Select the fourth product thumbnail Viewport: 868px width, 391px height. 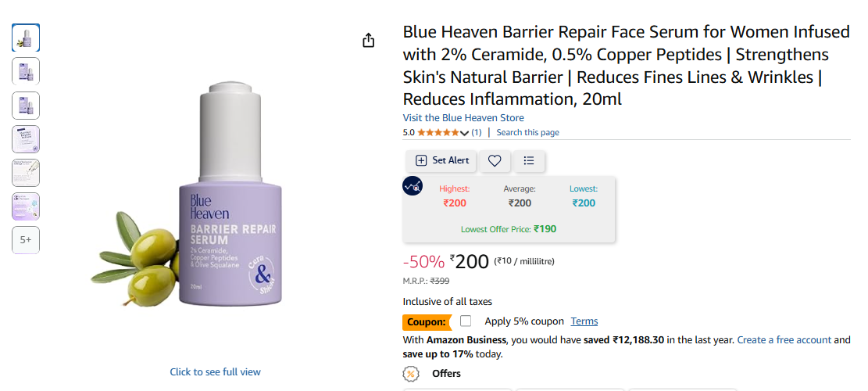[x=26, y=139]
